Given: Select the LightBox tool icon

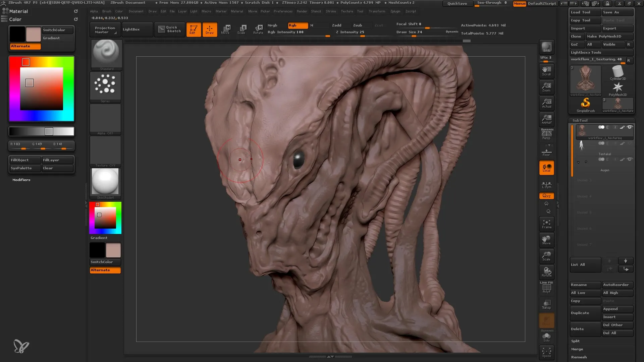Looking at the screenshot, I should pos(131,29).
